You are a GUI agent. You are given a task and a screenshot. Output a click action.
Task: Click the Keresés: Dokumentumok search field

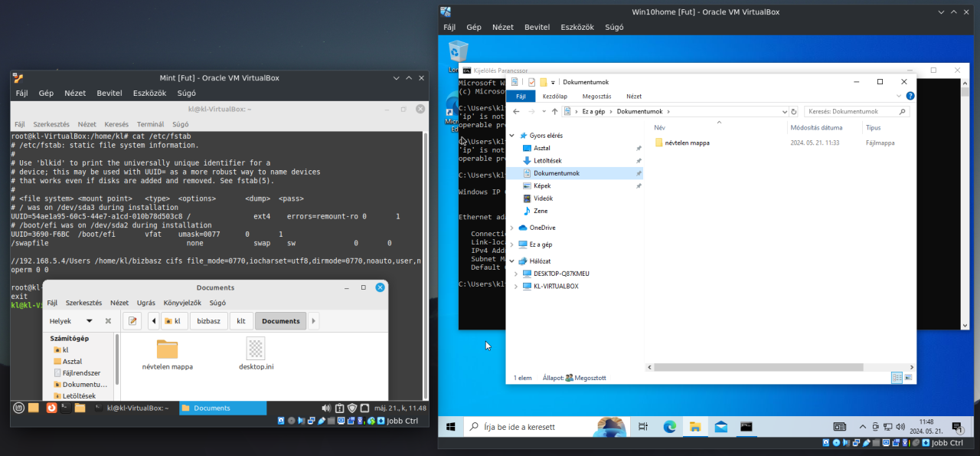point(856,111)
